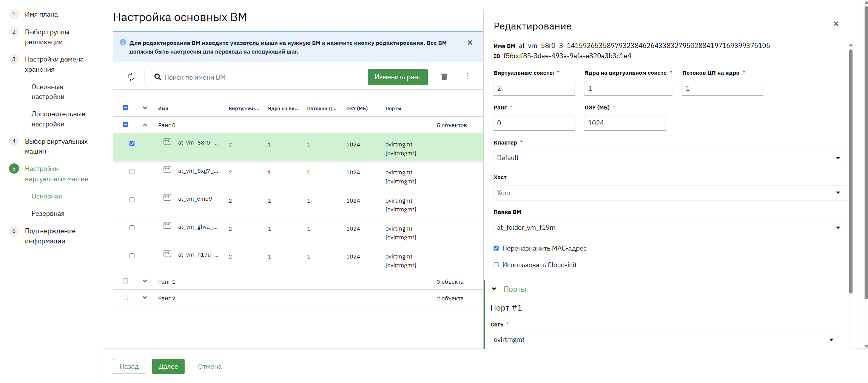868x383 pixels.
Task: Check the at_vm_ghva row checkbox
Action: pyautogui.click(x=132, y=228)
